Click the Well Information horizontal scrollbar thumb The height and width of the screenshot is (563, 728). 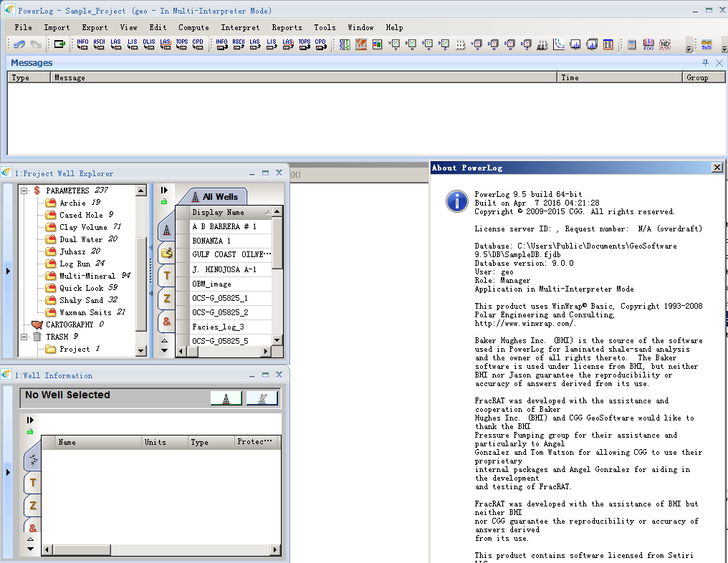[81, 550]
